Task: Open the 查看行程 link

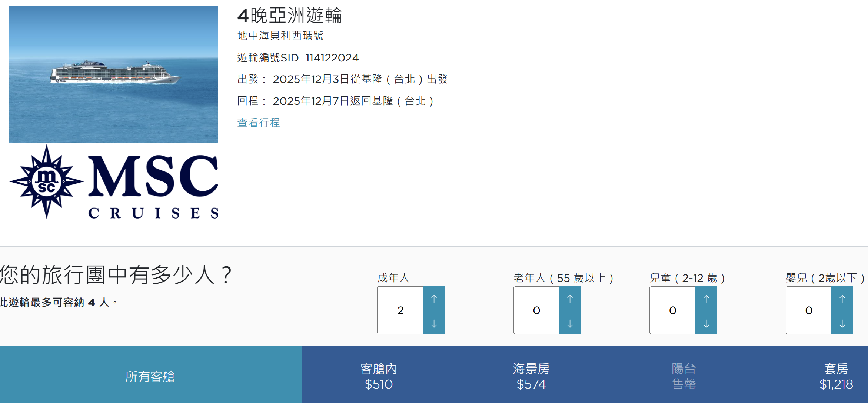Action: 259,123
